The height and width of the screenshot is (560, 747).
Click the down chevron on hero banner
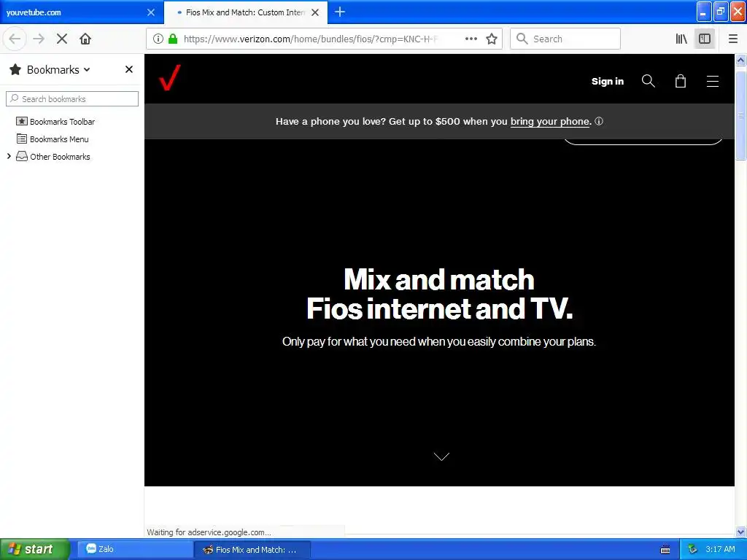click(x=441, y=456)
